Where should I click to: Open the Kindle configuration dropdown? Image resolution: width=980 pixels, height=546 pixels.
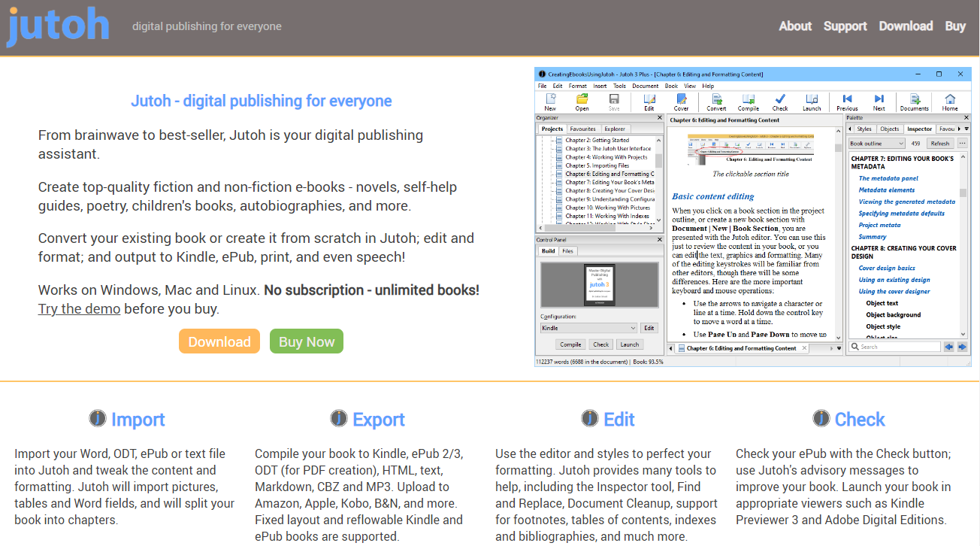tap(588, 328)
